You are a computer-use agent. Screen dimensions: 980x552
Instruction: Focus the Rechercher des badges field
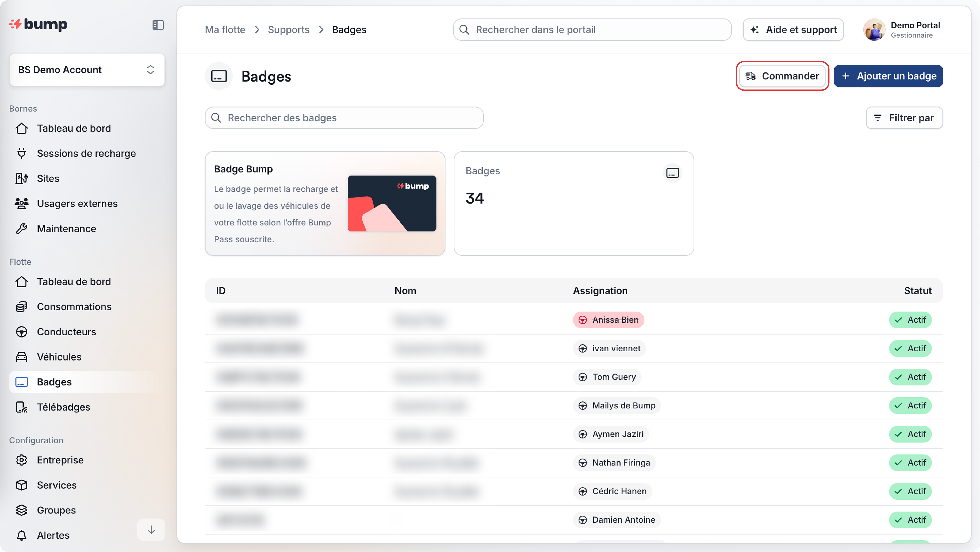pos(344,118)
